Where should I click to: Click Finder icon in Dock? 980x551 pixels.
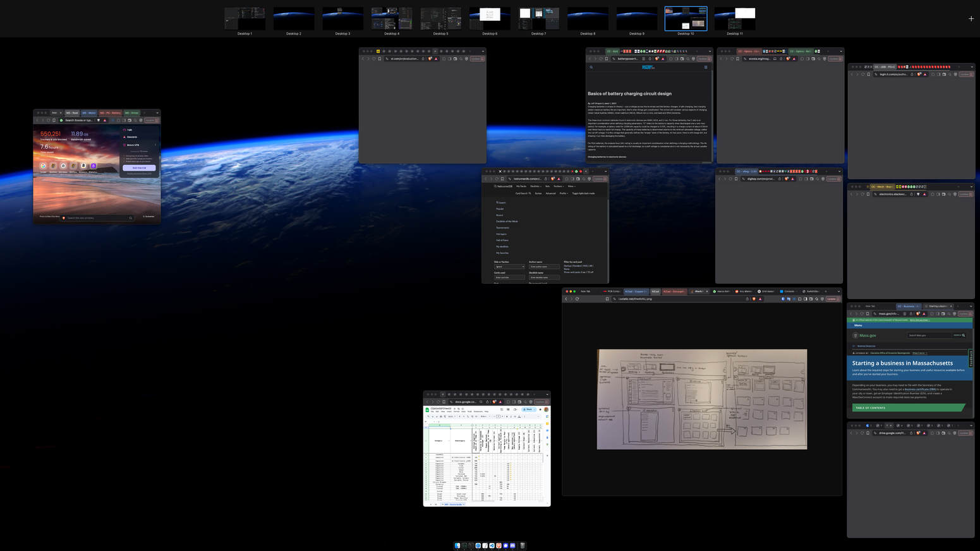tap(457, 545)
